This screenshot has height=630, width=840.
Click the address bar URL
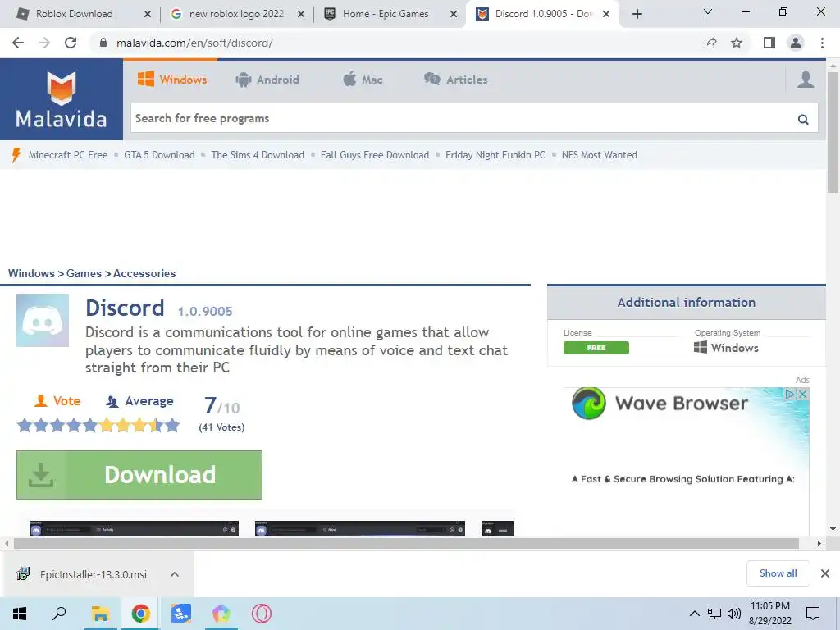tap(194, 43)
